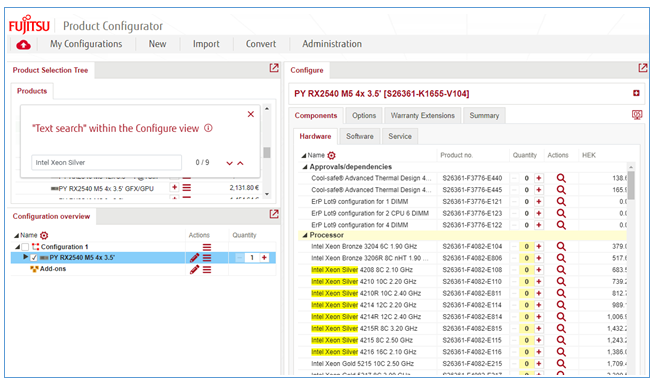
Task: Click the icon right of Summary tab
Action: point(637,115)
